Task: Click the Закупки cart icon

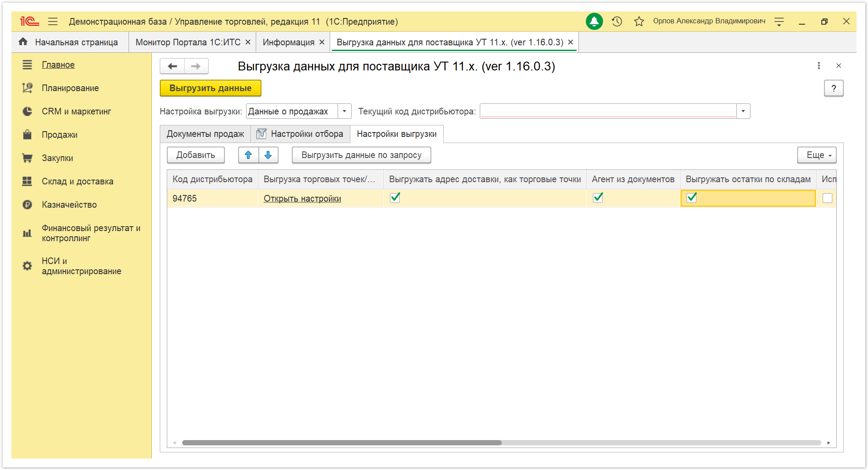Action: [x=27, y=158]
